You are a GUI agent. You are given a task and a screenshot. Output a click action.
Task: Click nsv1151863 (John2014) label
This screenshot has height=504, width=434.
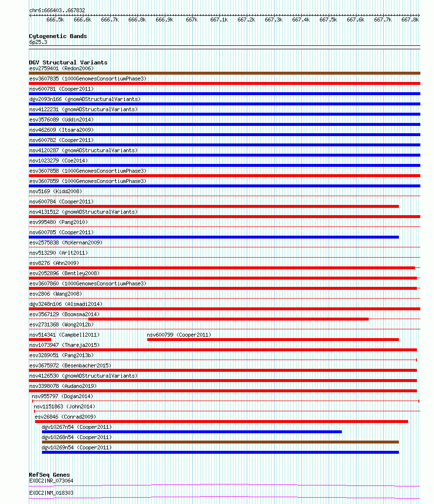(x=64, y=406)
